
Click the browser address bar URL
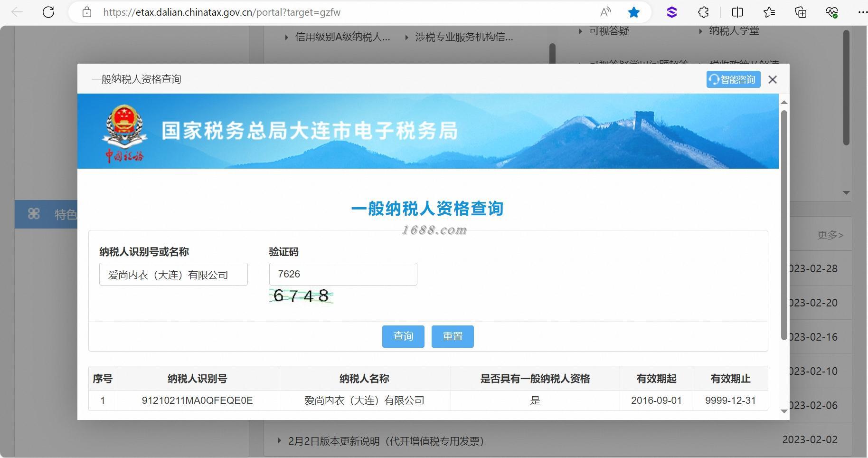coord(222,12)
